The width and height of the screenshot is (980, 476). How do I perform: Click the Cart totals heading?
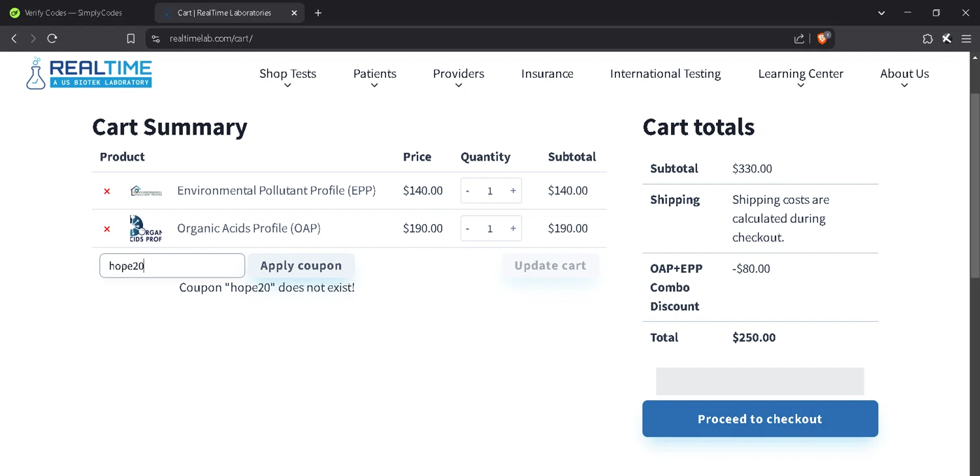click(x=698, y=127)
